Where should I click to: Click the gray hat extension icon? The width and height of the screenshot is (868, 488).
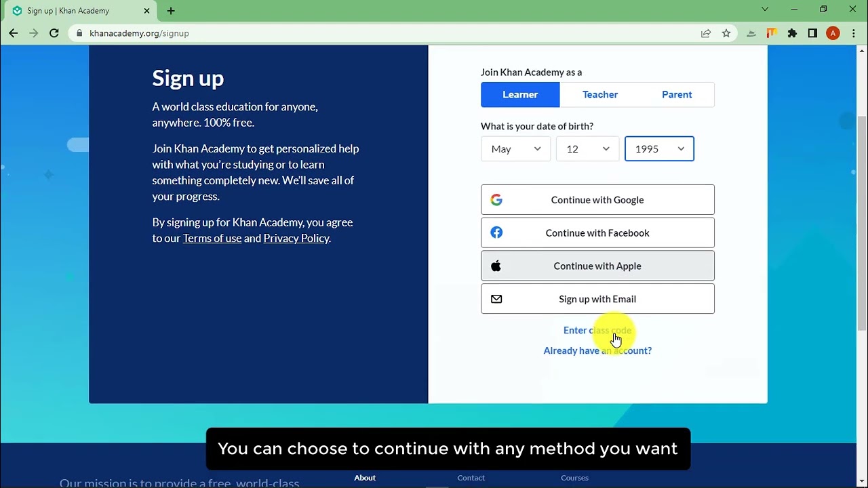(751, 33)
